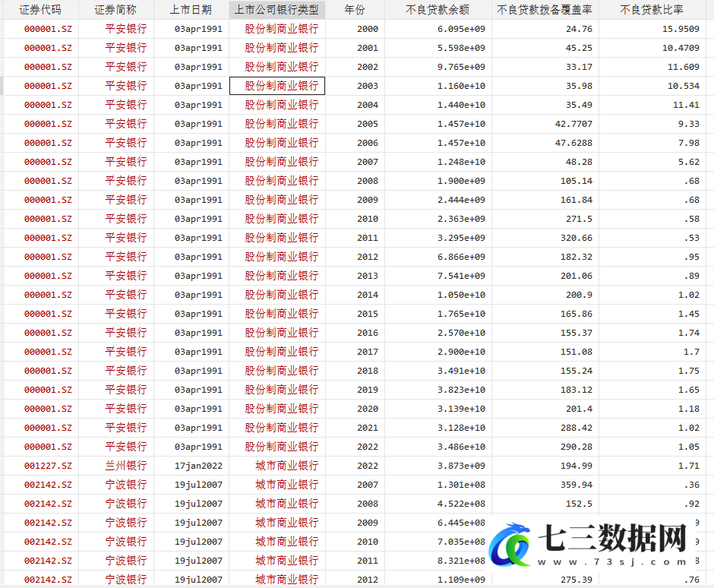Screen dimensions: 714x588
Task: Select the 不良贷款比率 column header
Action: (652, 10)
